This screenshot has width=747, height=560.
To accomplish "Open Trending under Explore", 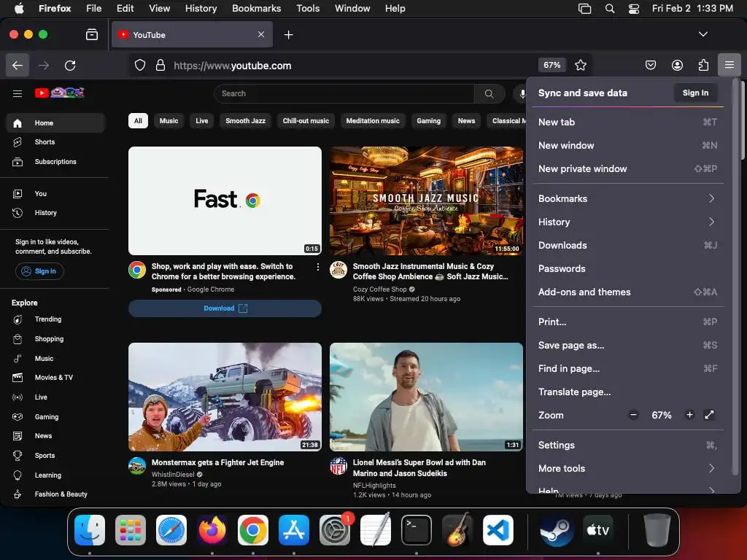I will pyautogui.click(x=55, y=319).
